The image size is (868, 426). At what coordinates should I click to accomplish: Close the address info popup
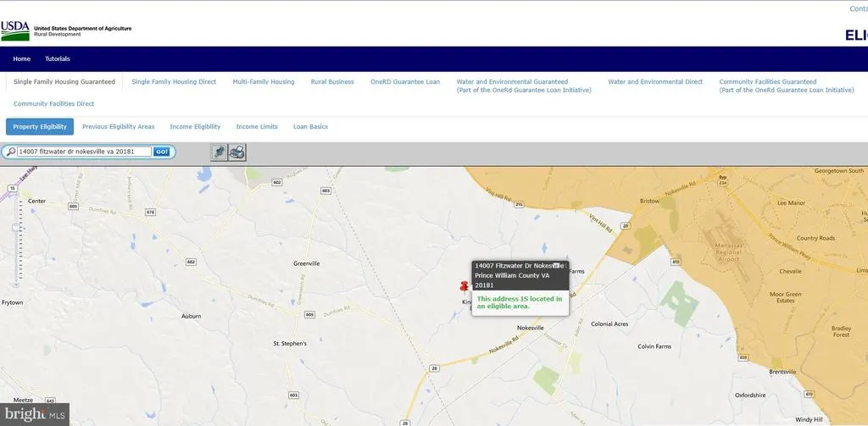(558, 266)
